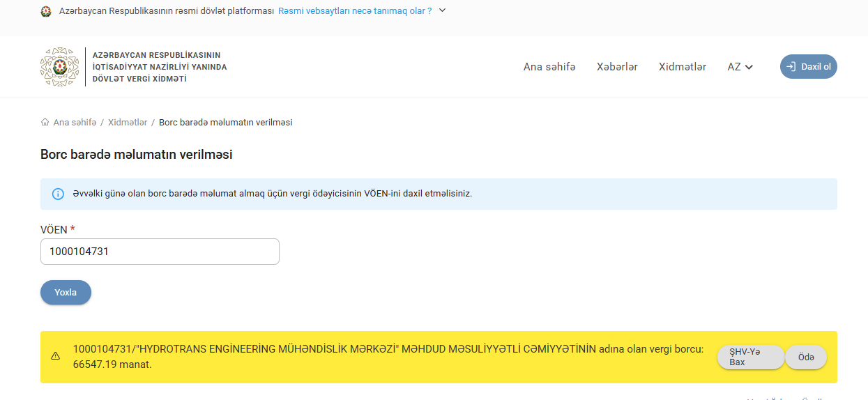Image resolution: width=868 pixels, height=400 pixels.
Task: Click the info icon in the blue notice
Action: coord(58,194)
